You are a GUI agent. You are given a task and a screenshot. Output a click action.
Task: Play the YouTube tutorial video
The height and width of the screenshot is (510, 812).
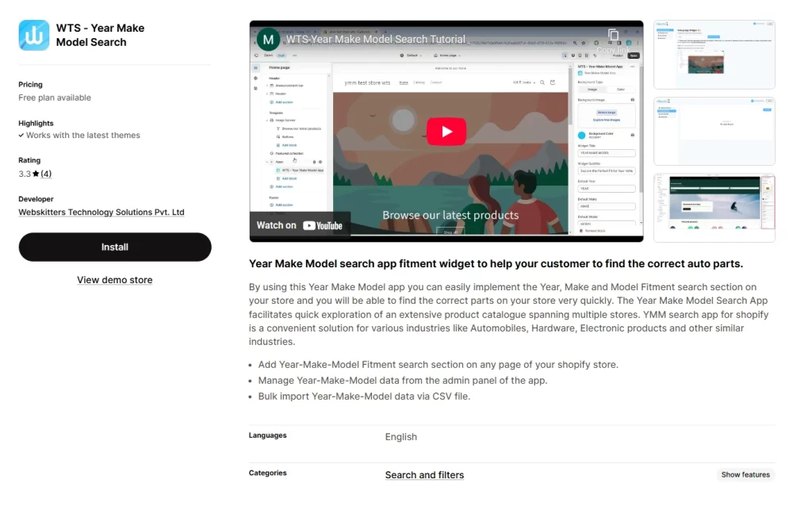[x=446, y=132]
